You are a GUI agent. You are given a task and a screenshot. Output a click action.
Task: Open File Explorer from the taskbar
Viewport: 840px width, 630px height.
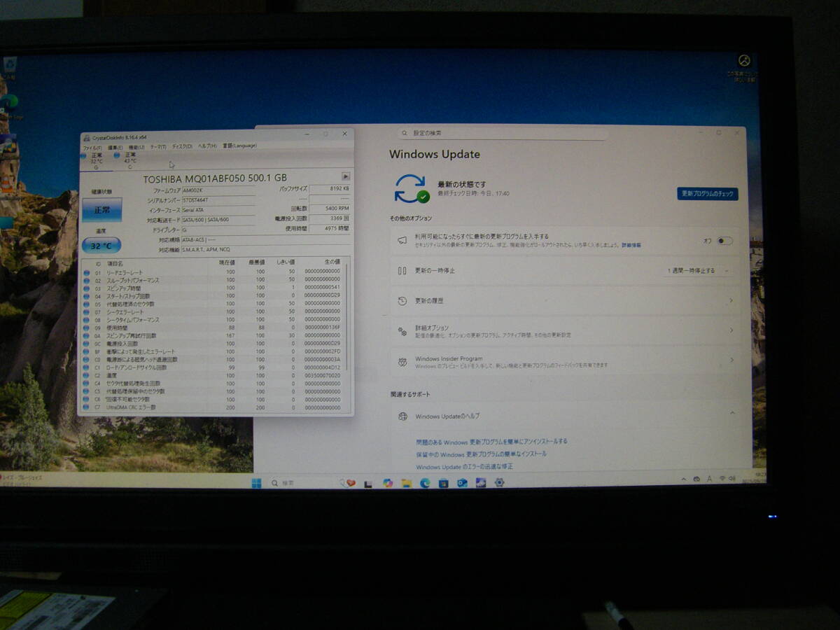click(406, 483)
